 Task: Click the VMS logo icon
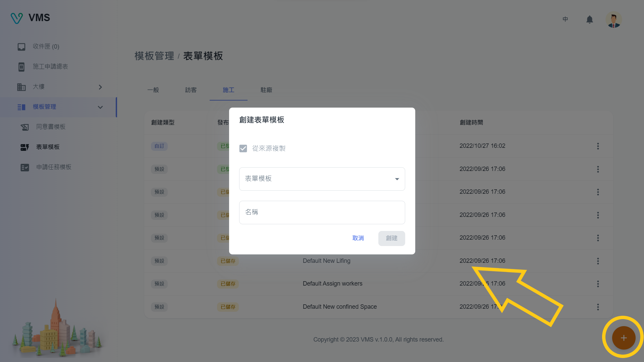pos(16,18)
